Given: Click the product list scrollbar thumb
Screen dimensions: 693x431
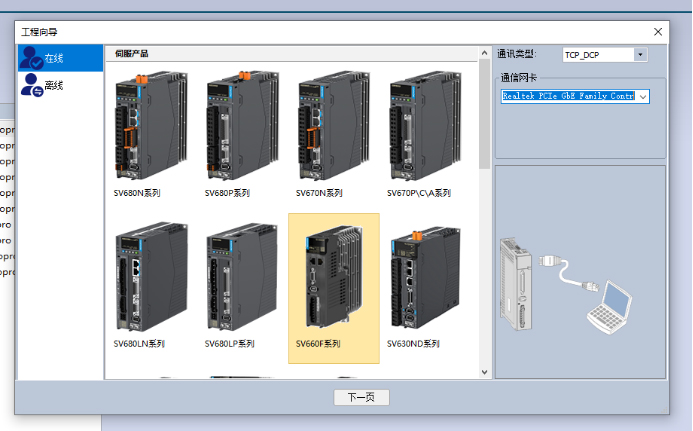Looking at the screenshot, I should pos(485,110).
